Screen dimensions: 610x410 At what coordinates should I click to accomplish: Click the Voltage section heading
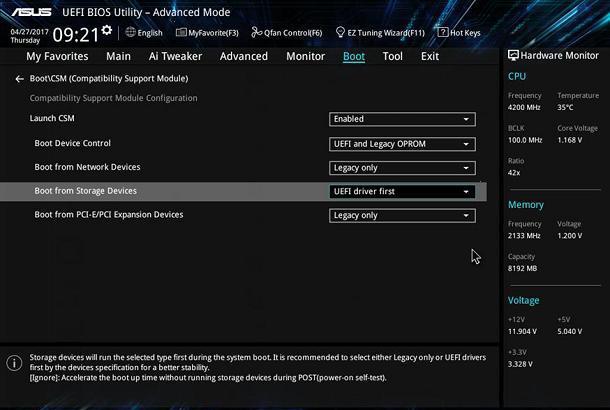(x=523, y=300)
